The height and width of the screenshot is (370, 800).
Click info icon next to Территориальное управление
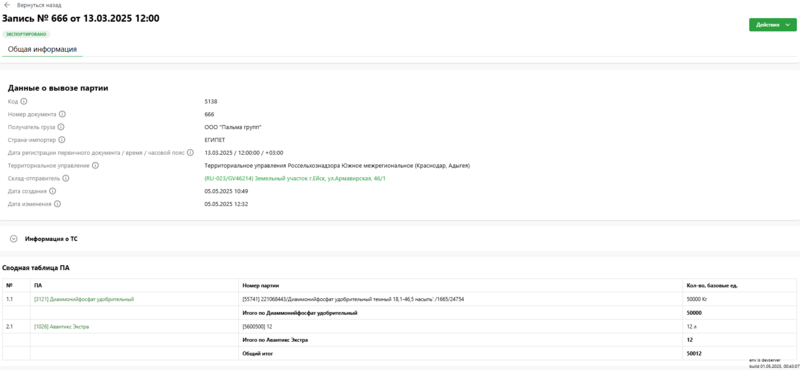pyautogui.click(x=95, y=165)
